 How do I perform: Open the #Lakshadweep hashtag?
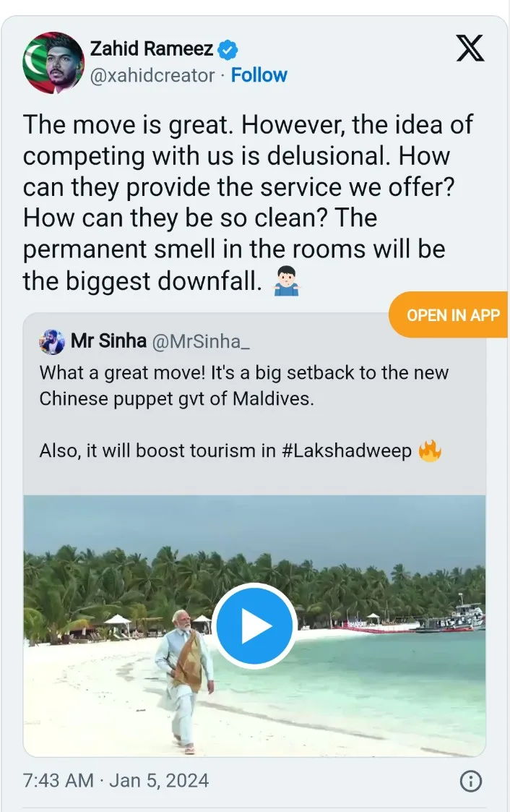[x=347, y=451]
